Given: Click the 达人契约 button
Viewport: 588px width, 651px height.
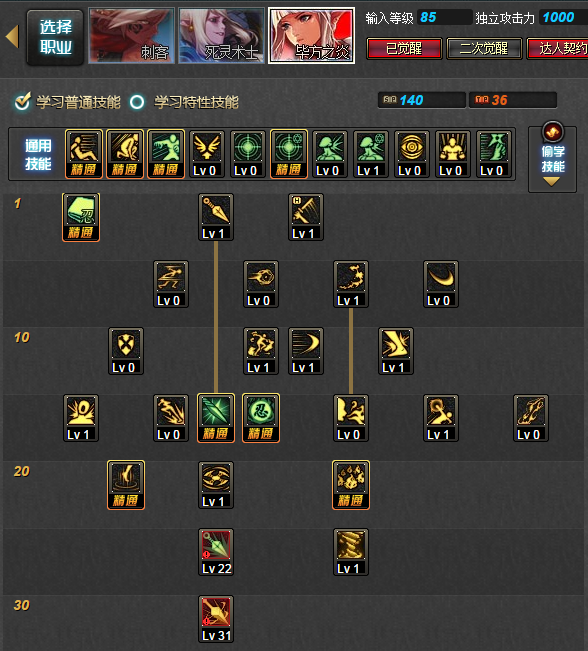Looking at the screenshot, I should click(558, 49).
